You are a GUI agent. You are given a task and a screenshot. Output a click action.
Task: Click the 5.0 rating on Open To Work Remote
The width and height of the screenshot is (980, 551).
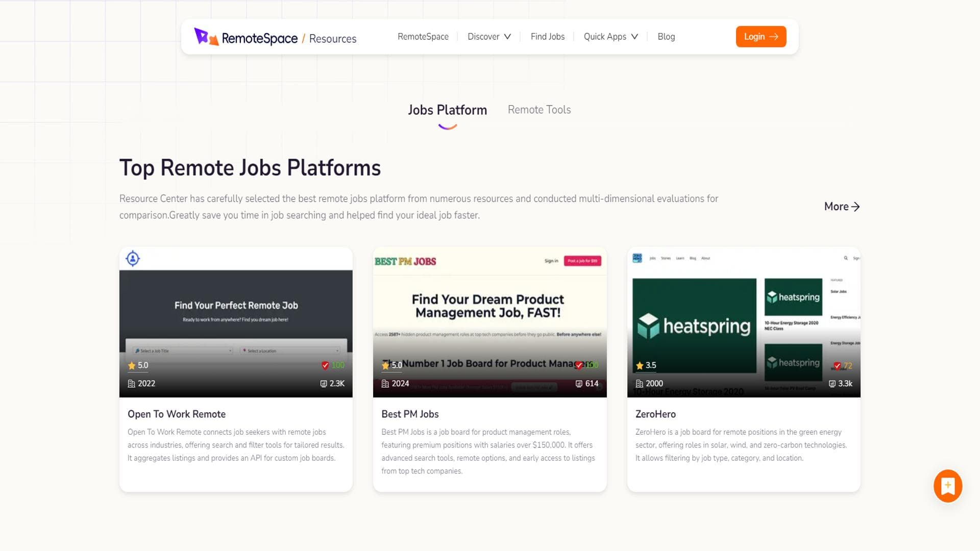[x=143, y=365]
